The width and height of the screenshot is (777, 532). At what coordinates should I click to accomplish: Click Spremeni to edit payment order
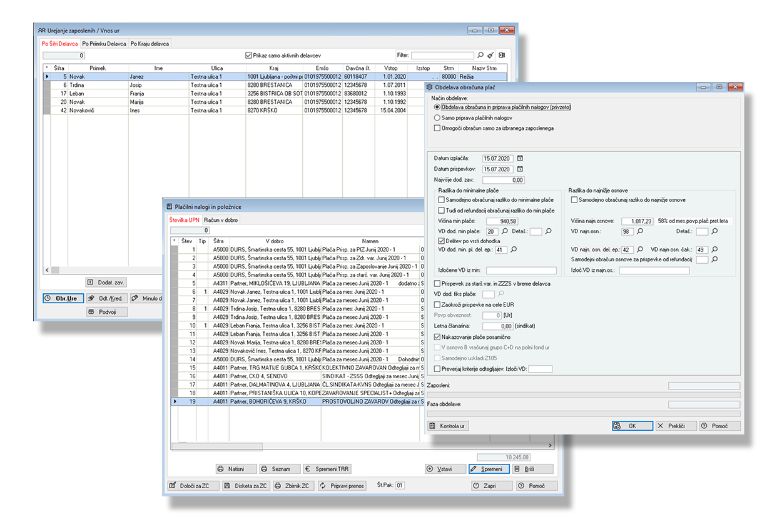[x=489, y=469]
